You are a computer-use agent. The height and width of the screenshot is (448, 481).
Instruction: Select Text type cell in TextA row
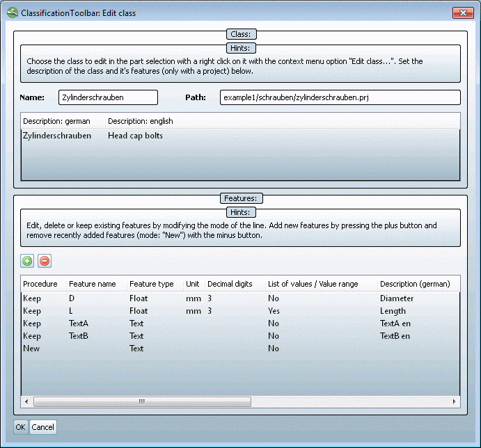tap(136, 323)
